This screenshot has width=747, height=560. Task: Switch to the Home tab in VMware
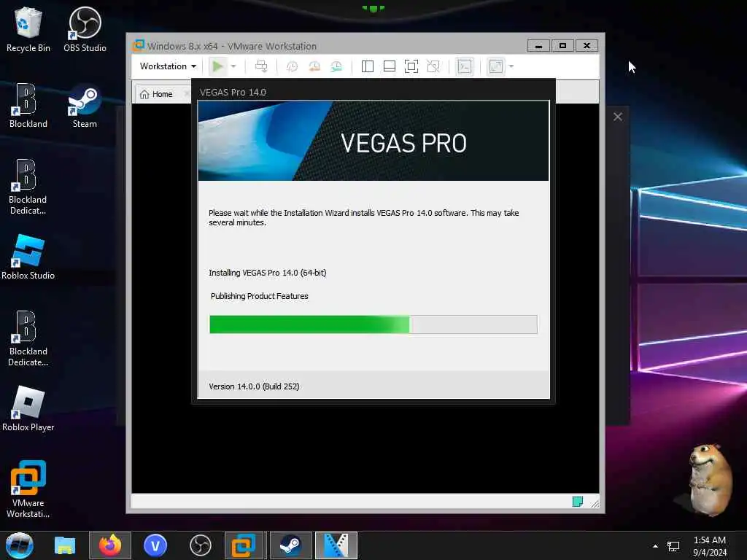click(156, 94)
